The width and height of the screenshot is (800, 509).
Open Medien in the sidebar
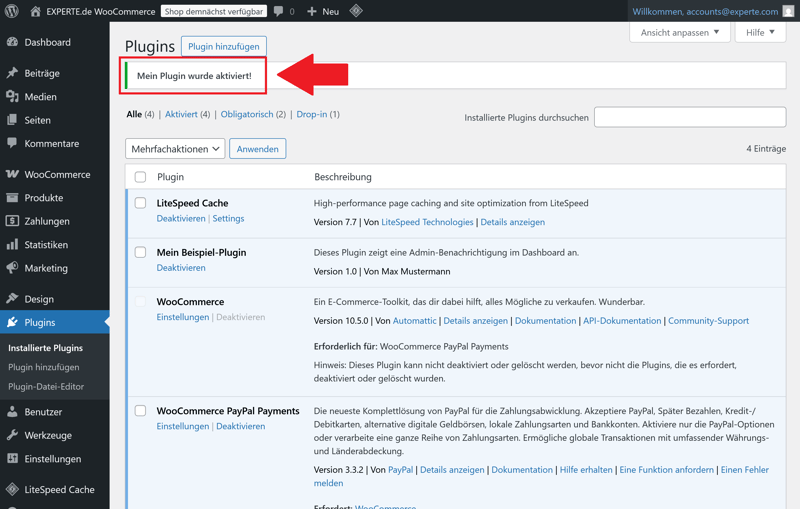(40, 97)
